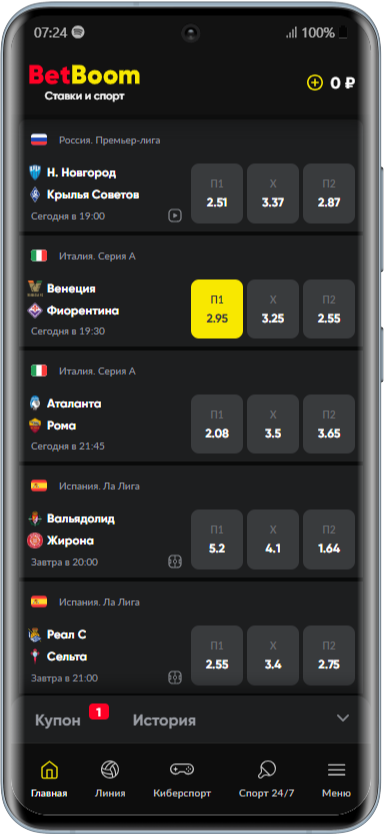Select П2 3.65 odds for Аталанта – Рома

click(x=329, y=424)
